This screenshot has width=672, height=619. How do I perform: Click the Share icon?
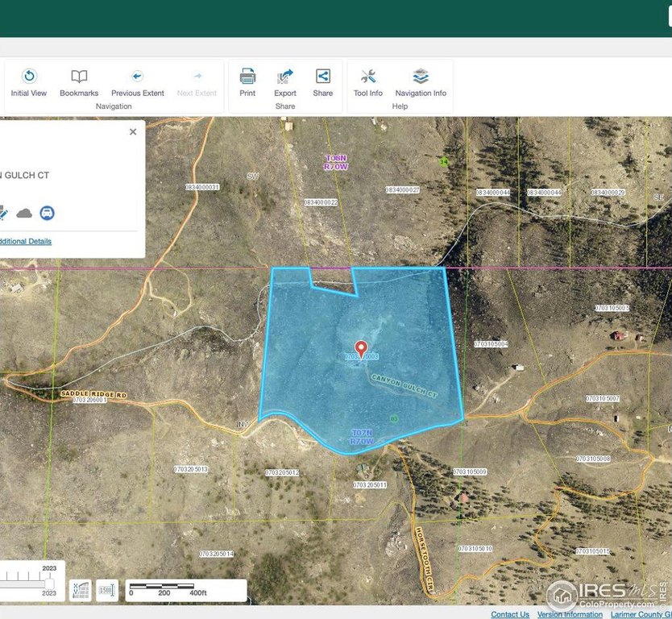pos(322,77)
